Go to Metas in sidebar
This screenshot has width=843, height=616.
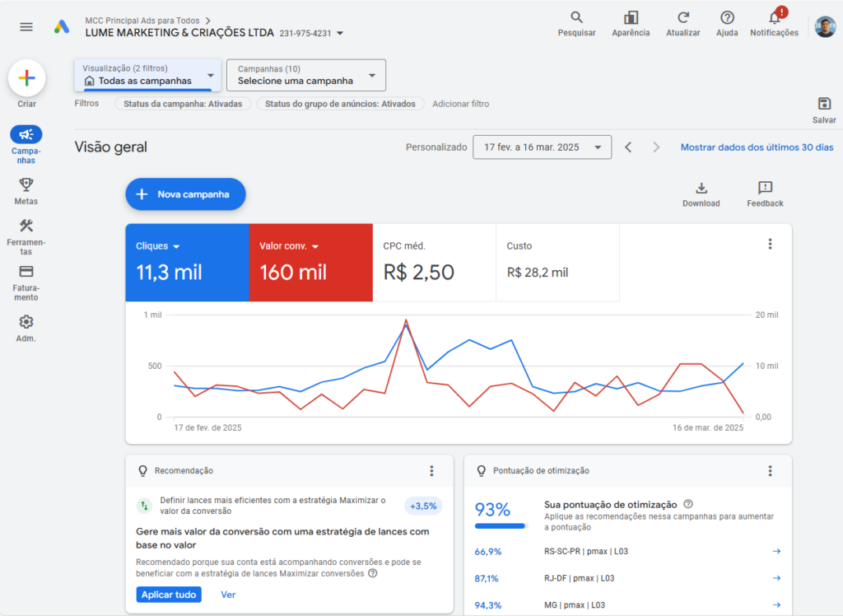click(x=26, y=185)
